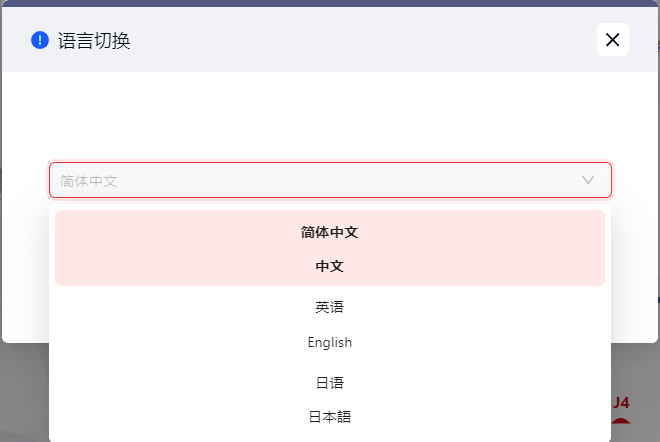Close the 语言切换 dialog with the X
Image resolution: width=660 pixels, height=442 pixels.
point(613,40)
